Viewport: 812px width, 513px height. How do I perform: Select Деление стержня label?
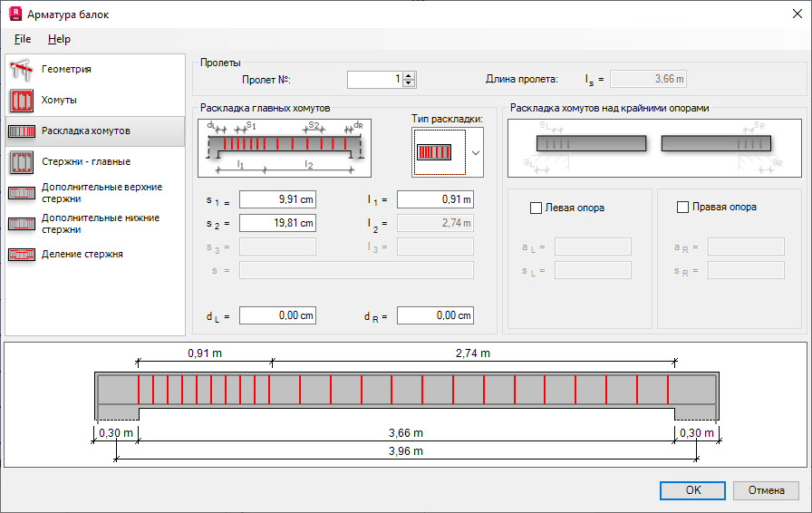(82, 254)
